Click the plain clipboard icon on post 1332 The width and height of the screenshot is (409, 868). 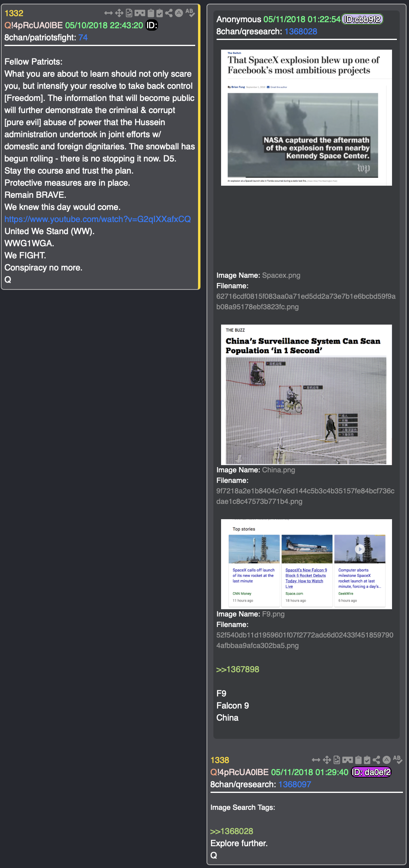click(x=151, y=13)
